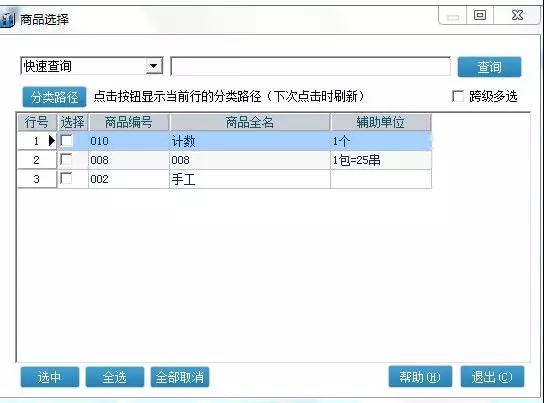Click the 分类路径 button

[x=54, y=97]
